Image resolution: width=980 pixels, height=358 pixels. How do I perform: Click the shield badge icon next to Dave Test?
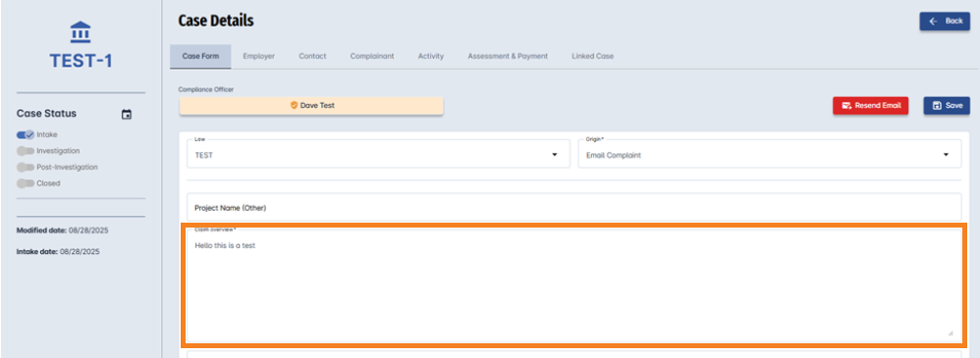pos(294,106)
